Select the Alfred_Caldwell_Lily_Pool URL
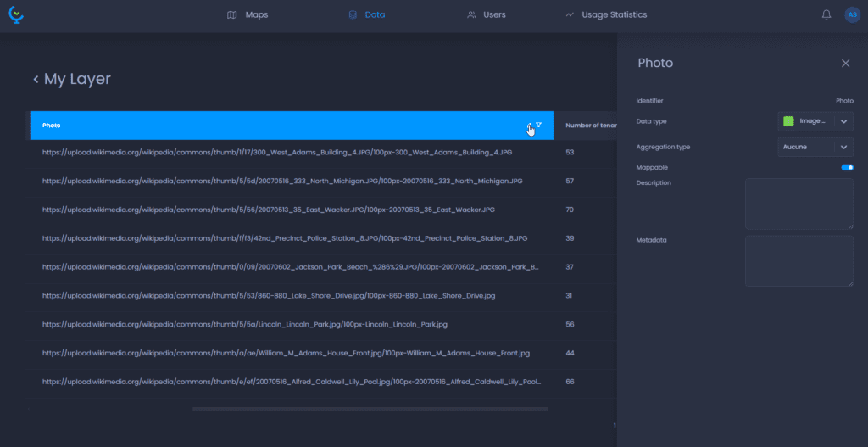 point(292,382)
